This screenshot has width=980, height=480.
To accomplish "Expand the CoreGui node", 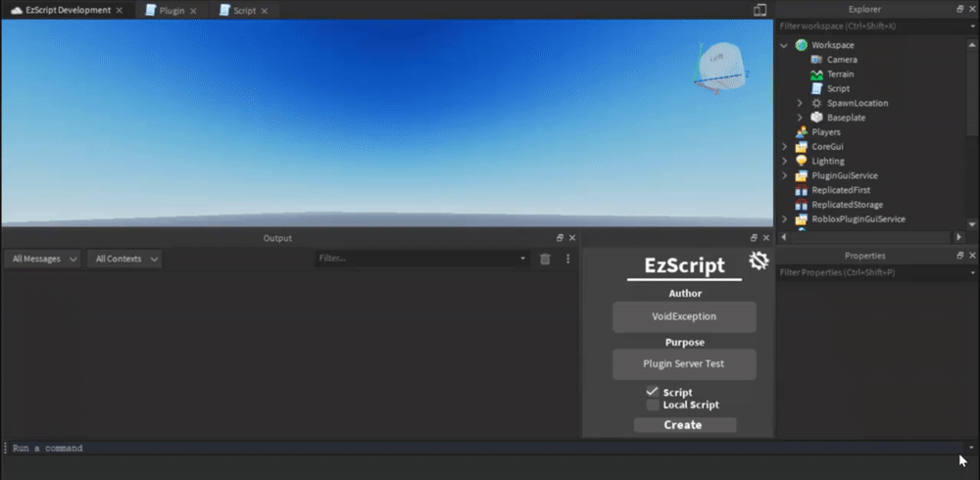I will (x=784, y=147).
